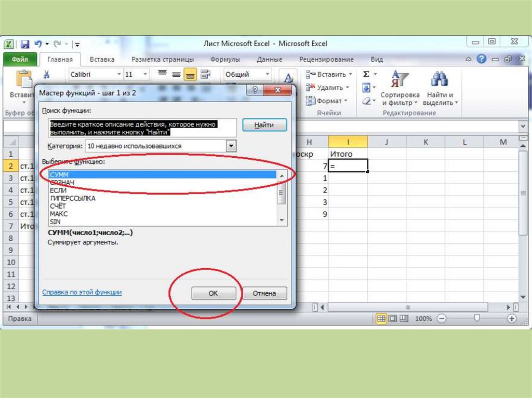Image resolution: width=532 pixels, height=398 pixels.
Task: Click the zoom out minus button
Action: [442, 319]
